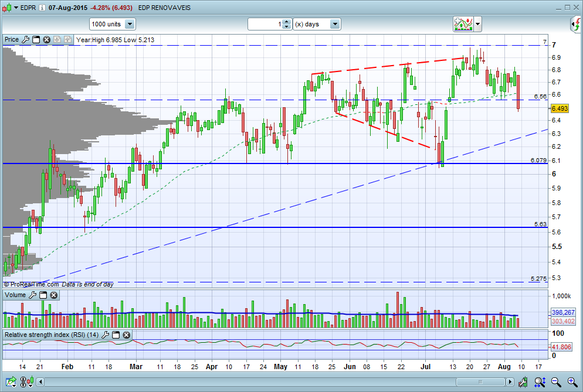
Task: Click the chain link group icon
Action: [x=23, y=381]
